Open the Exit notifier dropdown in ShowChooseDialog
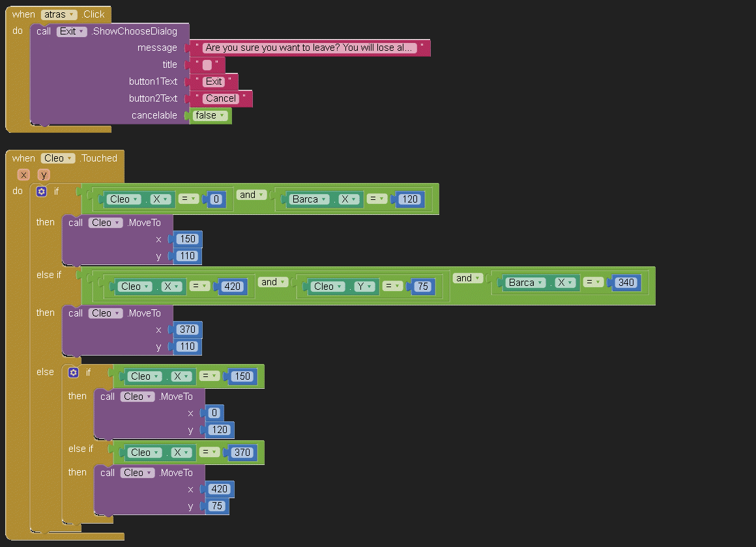Screen dimensions: 756x547 click(72, 31)
